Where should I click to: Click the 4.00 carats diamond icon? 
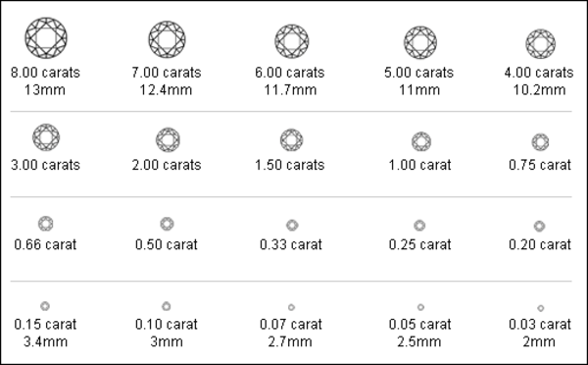(x=540, y=44)
